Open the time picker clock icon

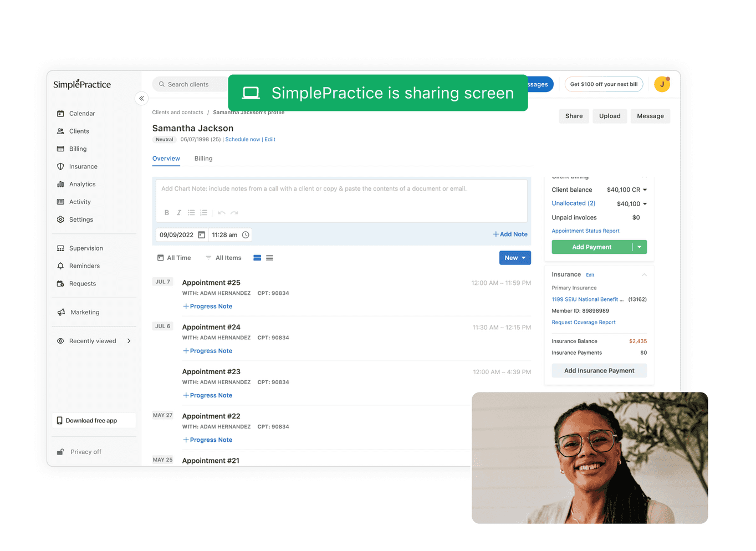coord(246,235)
